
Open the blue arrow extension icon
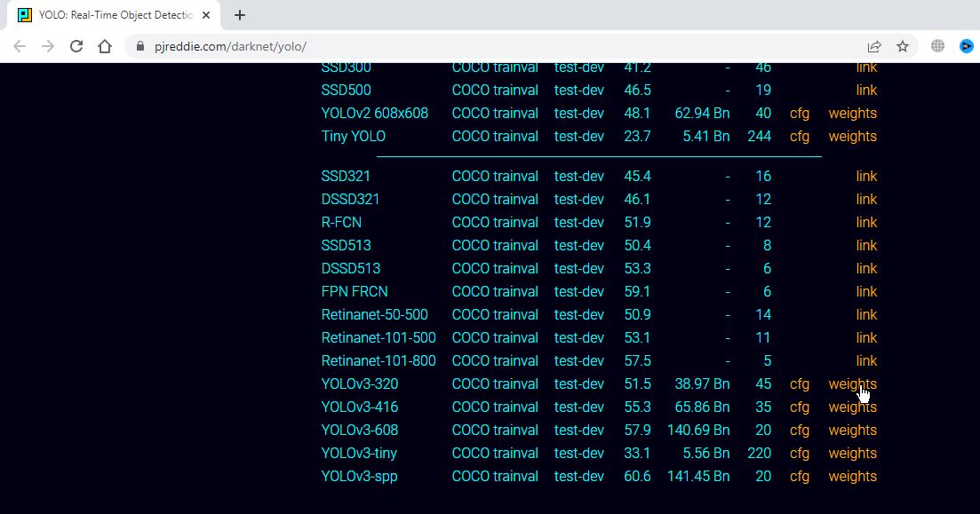[967, 45]
